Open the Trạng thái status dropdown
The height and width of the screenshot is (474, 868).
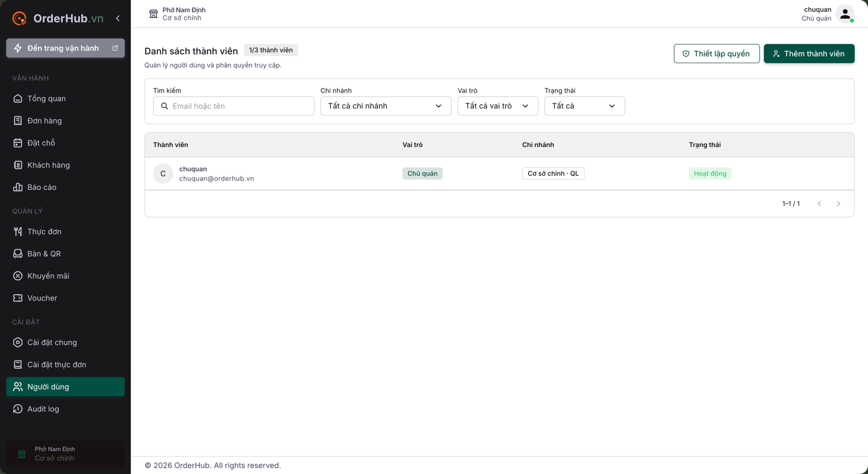click(x=585, y=106)
